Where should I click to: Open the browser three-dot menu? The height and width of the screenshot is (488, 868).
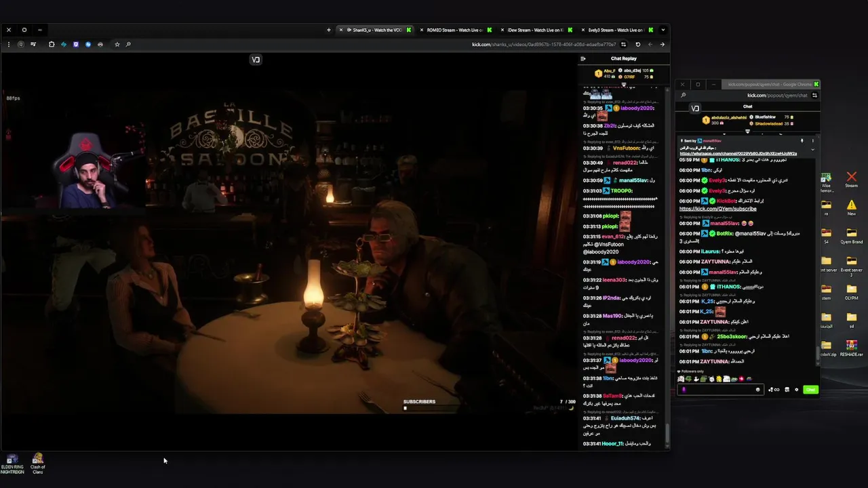pos(9,44)
